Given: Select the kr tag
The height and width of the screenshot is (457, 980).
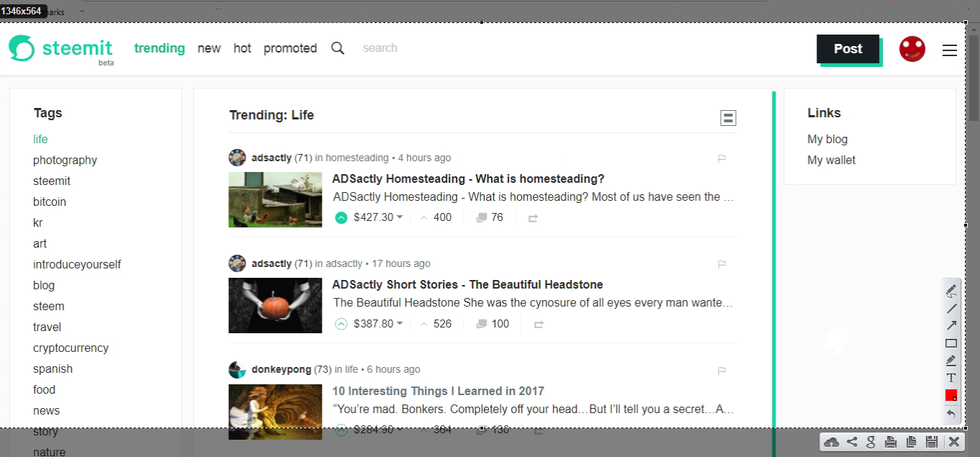Looking at the screenshot, I should [38, 222].
